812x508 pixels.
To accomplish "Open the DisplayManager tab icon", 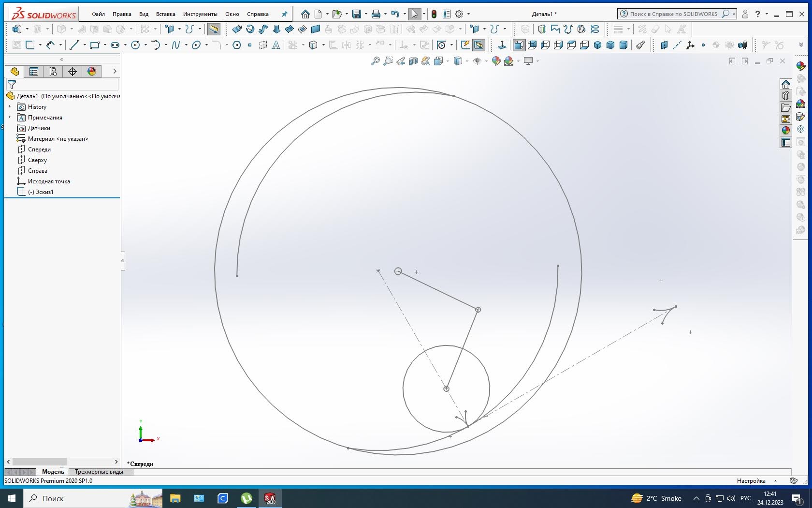I will [x=92, y=72].
